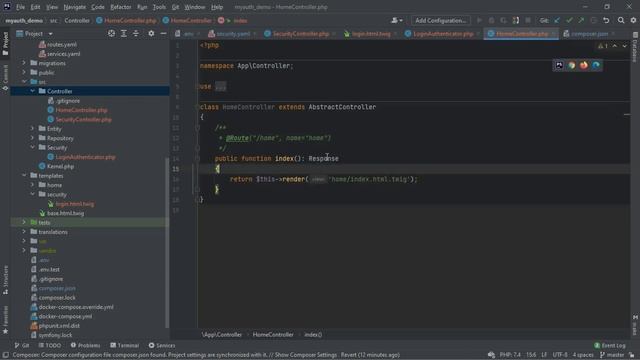This screenshot has width=640, height=360.
Task: Click Project tree vertical scrollbar
Action: coord(167,243)
